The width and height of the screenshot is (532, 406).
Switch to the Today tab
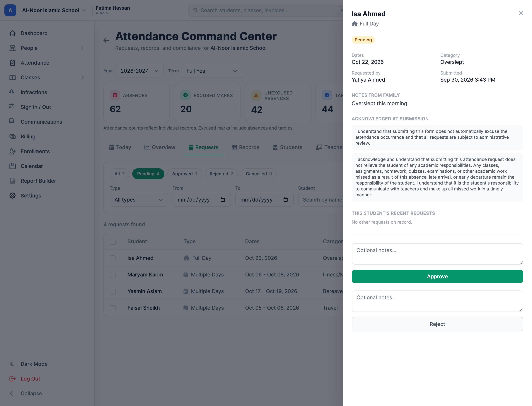point(120,147)
